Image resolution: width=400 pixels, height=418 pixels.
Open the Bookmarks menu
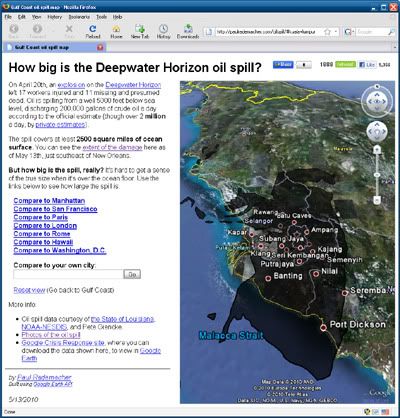(x=79, y=17)
